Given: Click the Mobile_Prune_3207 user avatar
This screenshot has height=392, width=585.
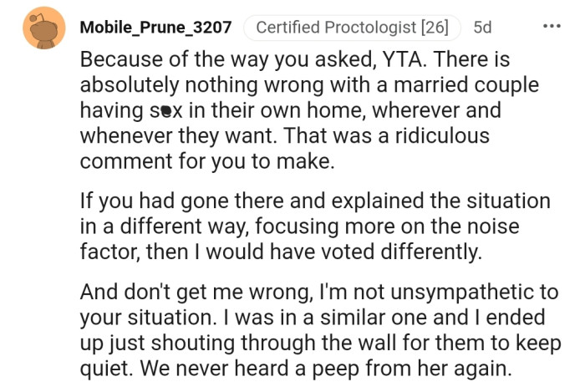Looking at the screenshot, I should (x=43, y=28).
